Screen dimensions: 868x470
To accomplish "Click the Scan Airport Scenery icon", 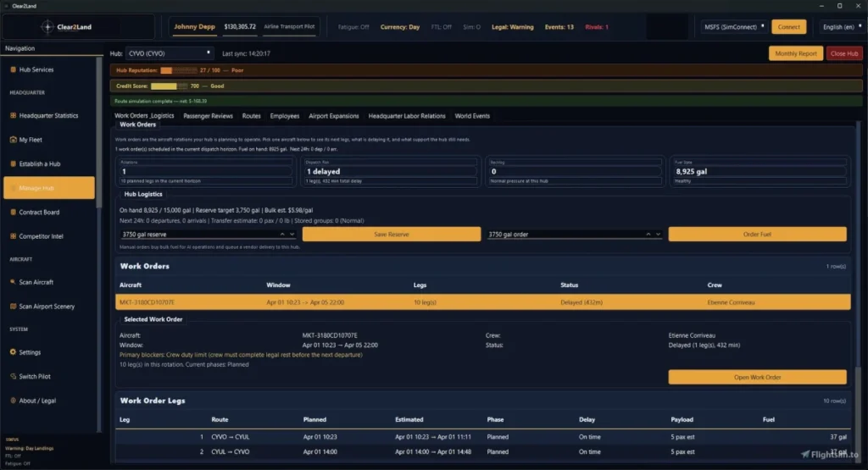I will click(13, 306).
